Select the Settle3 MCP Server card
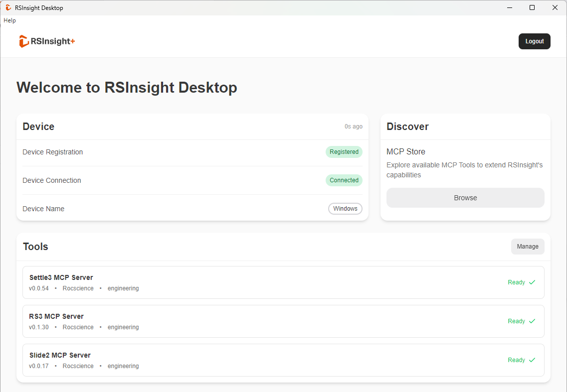Screen dimensions: 567x392 (x=283, y=282)
